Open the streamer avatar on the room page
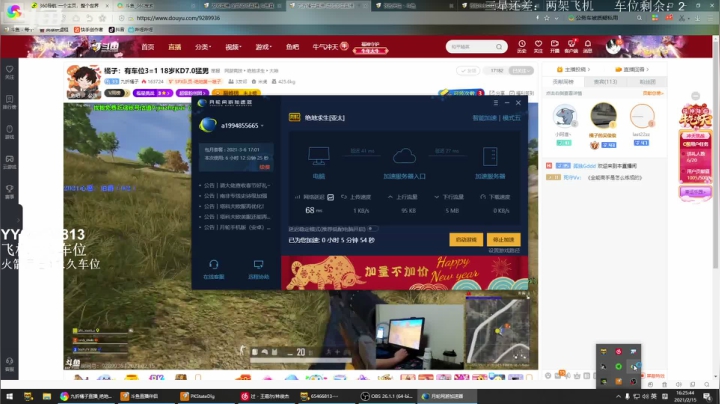 [x=84, y=82]
